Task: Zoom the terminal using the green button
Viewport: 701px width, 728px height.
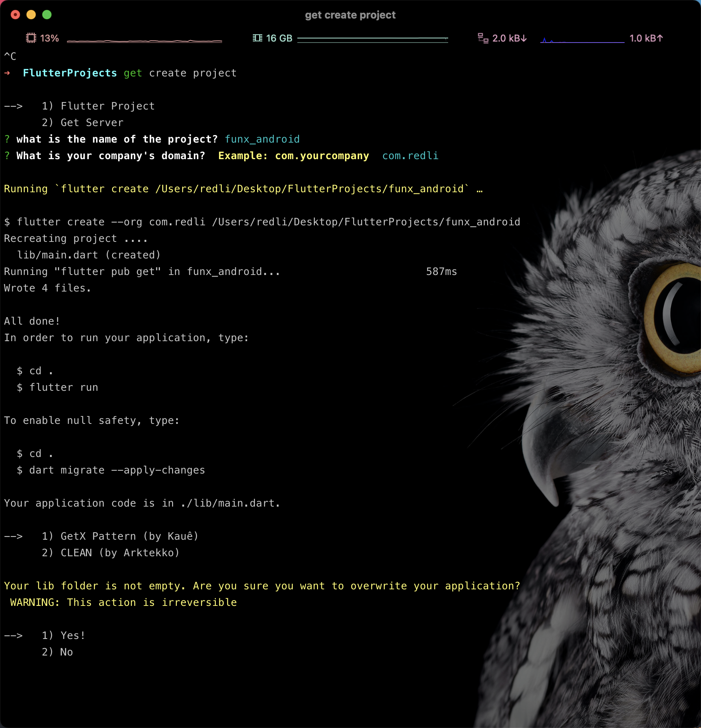Action: pyautogui.click(x=47, y=15)
